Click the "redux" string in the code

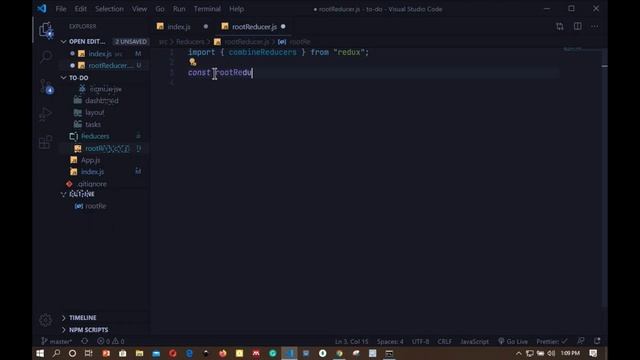(x=349, y=52)
